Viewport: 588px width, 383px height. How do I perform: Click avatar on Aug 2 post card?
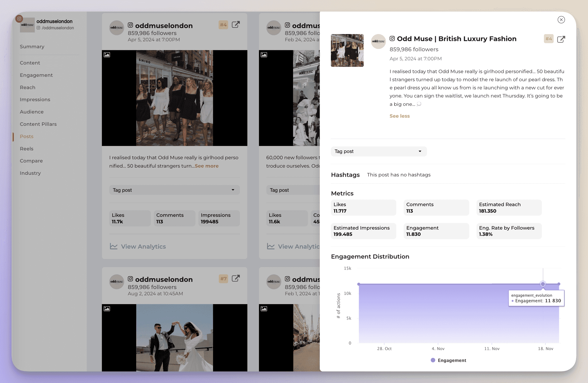(117, 282)
